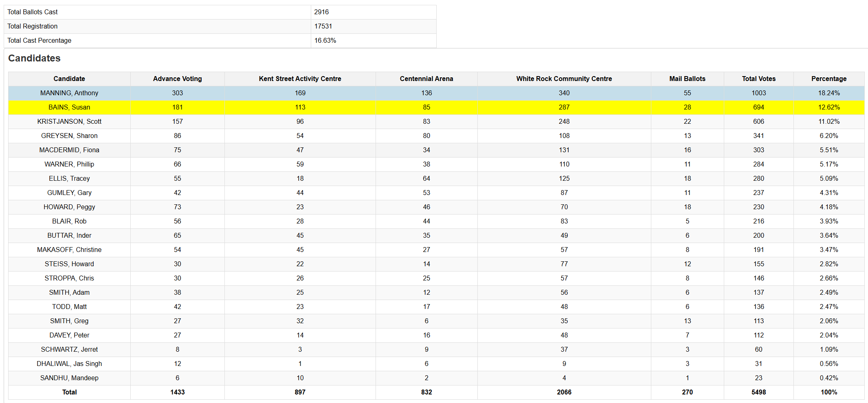Click the Total Votes column header

click(x=758, y=79)
